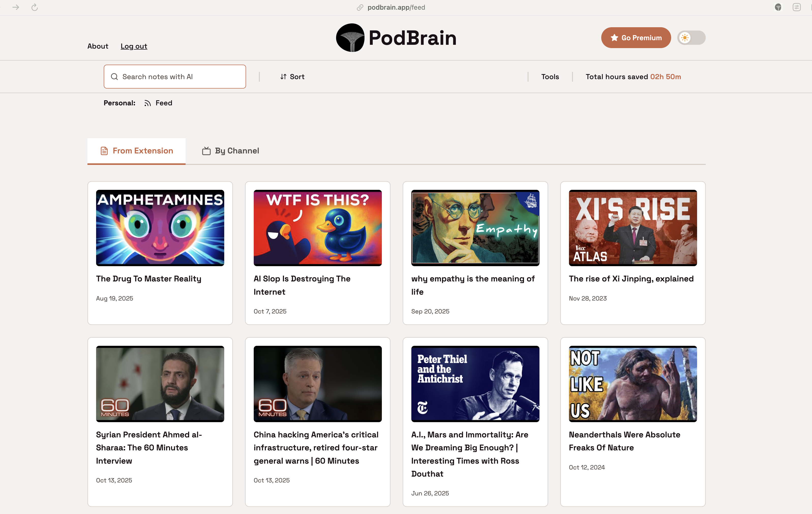Open the Tools menu
The image size is (812, 514).
(550, 77)
